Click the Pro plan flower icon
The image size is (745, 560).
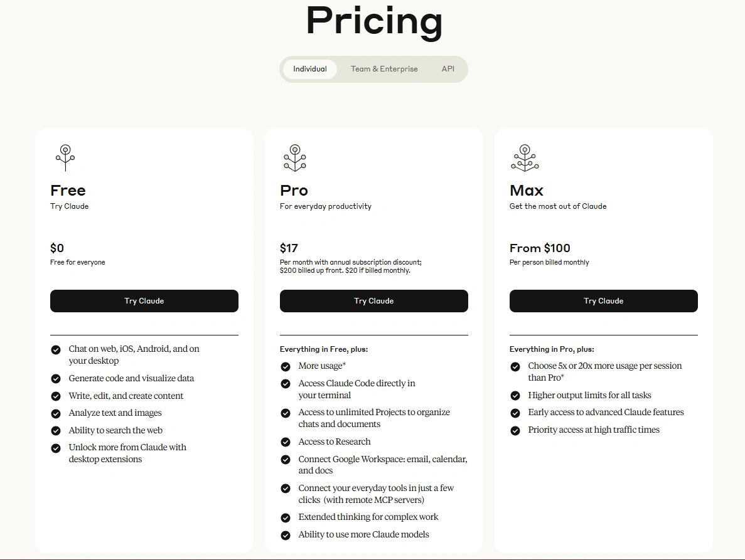coord(294,158)
